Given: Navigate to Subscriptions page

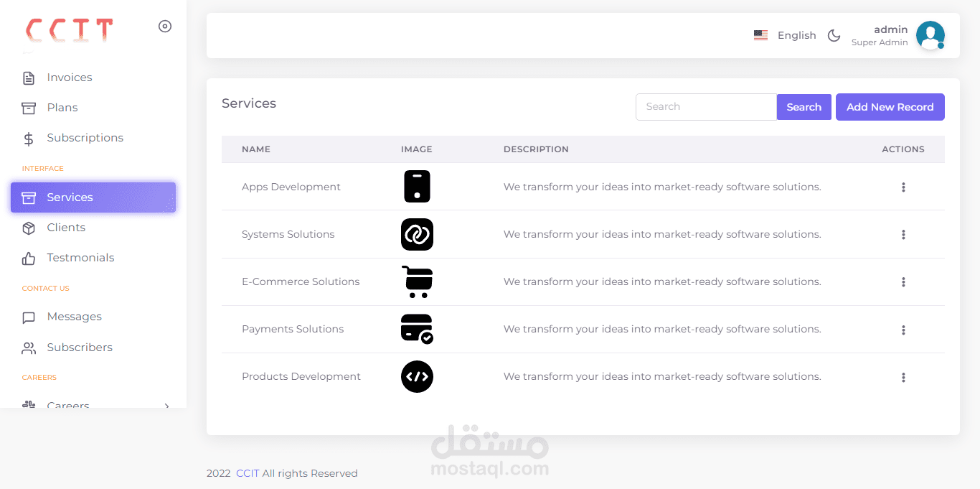Looking at the screenshot, I should (x=93, y=138).
